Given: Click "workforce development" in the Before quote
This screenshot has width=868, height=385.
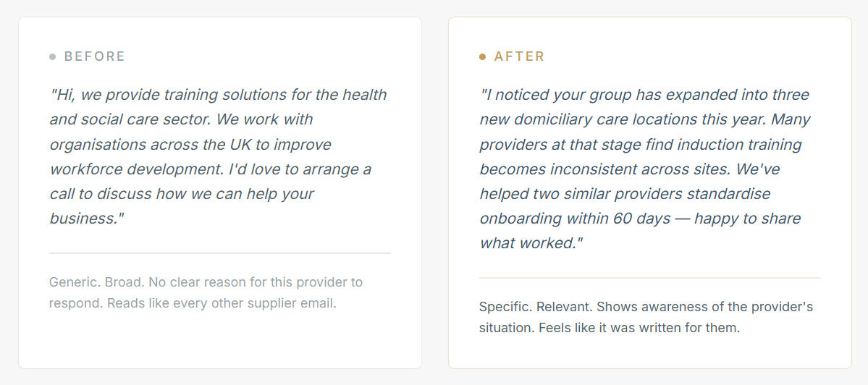Looking at the screenshot, I should click(136, 169).
